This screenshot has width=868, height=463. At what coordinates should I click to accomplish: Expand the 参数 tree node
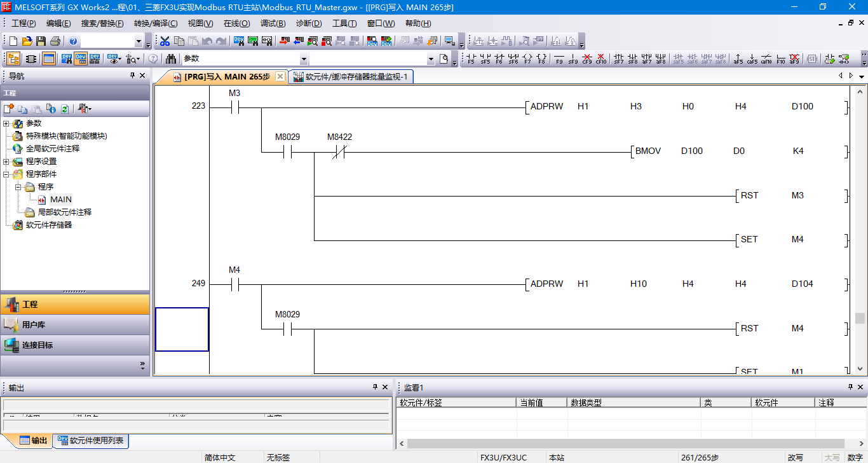click(6, 123)
